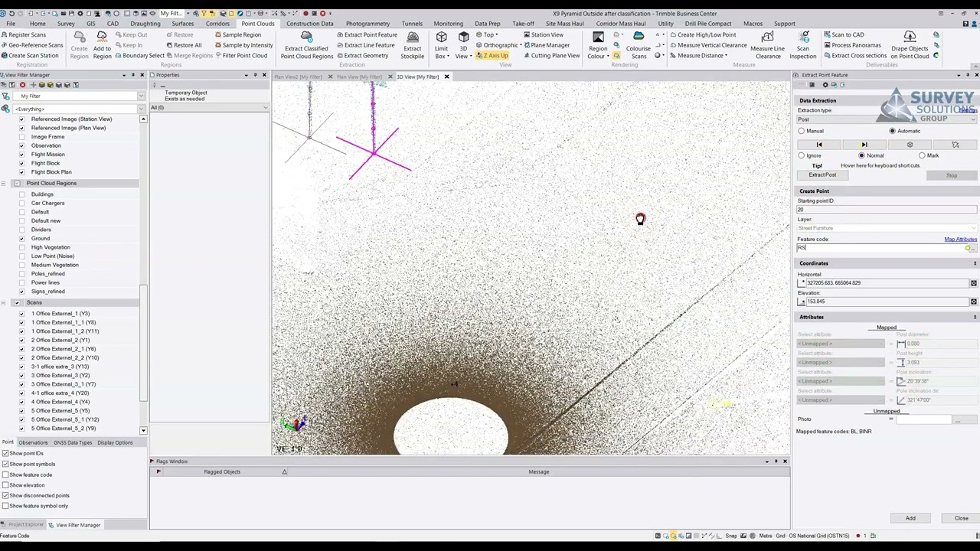980x551 pixels.
Task: Open the My Filter dropdown in View Filter Manager
Action: tap(141, 96)
